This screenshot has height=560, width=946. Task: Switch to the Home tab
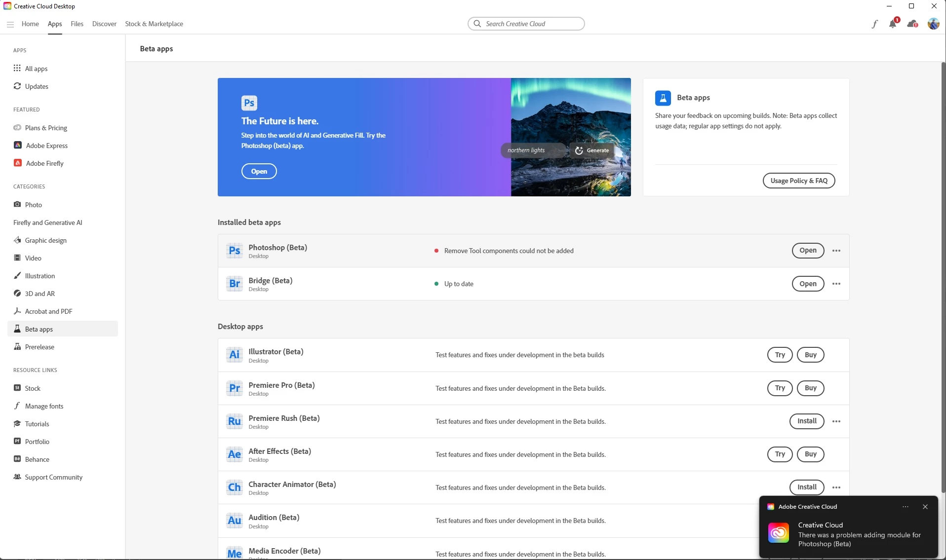30,24
